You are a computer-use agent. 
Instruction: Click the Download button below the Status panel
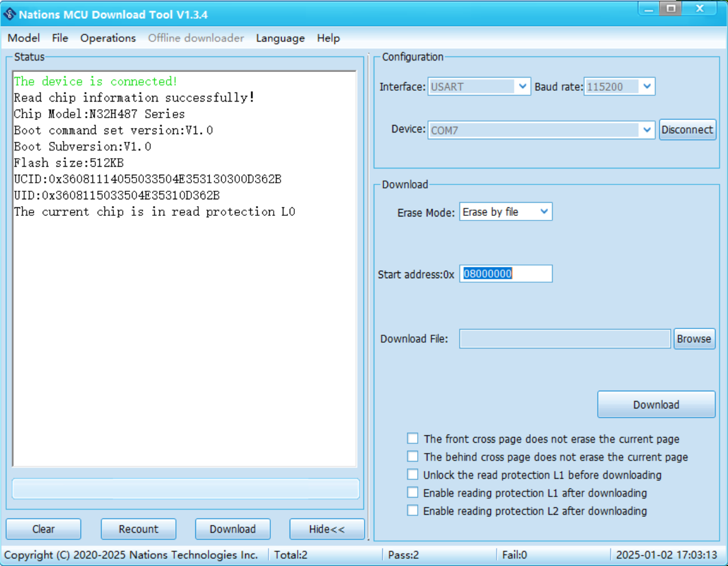point(233,529)
